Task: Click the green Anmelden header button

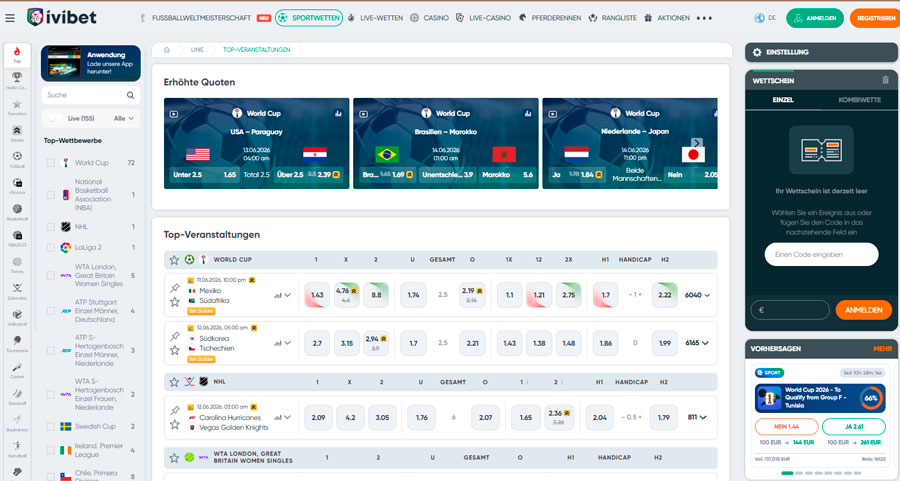Action: pyautogui.click(x=815, y=18)
